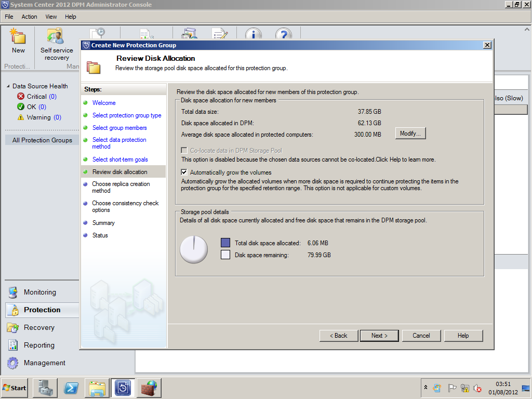The height and width of the screenshot is (399, 532).
Task: Click Action Center flag tray icon
Action: pos(452,388)
